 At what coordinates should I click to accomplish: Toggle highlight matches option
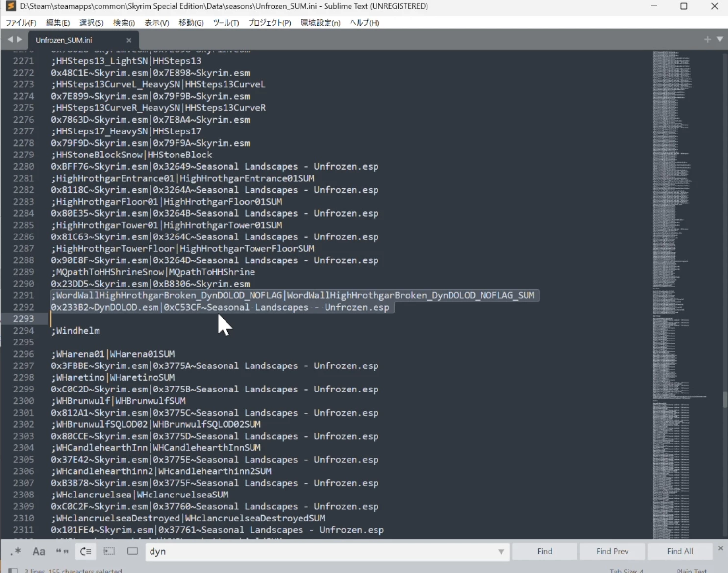[x=132, y=551]
